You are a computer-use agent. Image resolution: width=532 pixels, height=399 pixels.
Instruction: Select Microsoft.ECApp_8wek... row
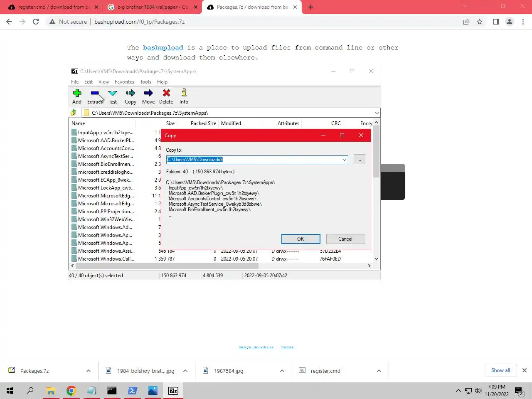[x=106, y=180]
